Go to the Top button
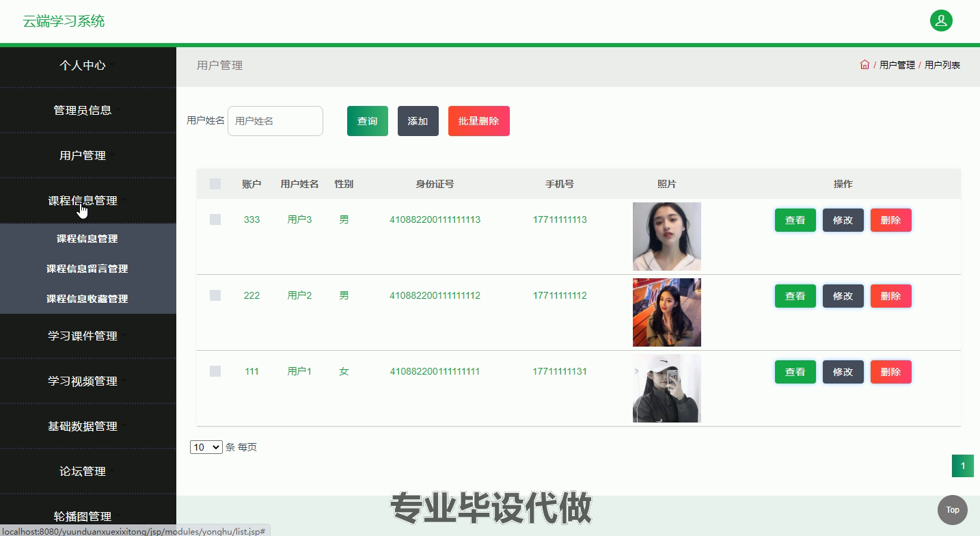This screenshot has width=980, height=536. [x=953, y=510]
